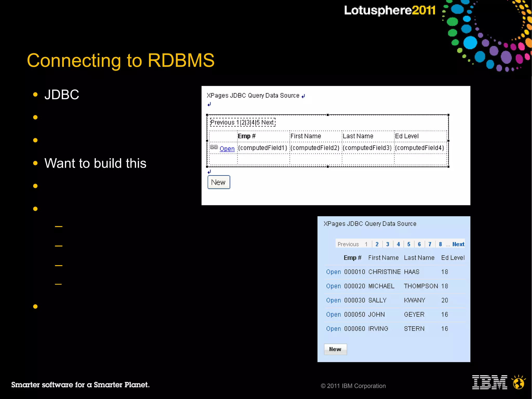Select the {computedField3} cell
This screenshot has width=532, height=399.
coord(367,148)
